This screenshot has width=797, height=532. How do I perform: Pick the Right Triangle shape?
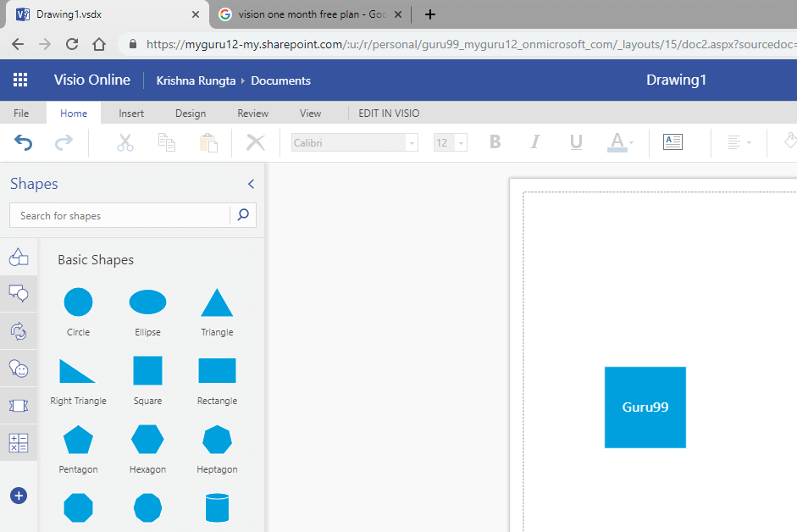click(78, 371)
